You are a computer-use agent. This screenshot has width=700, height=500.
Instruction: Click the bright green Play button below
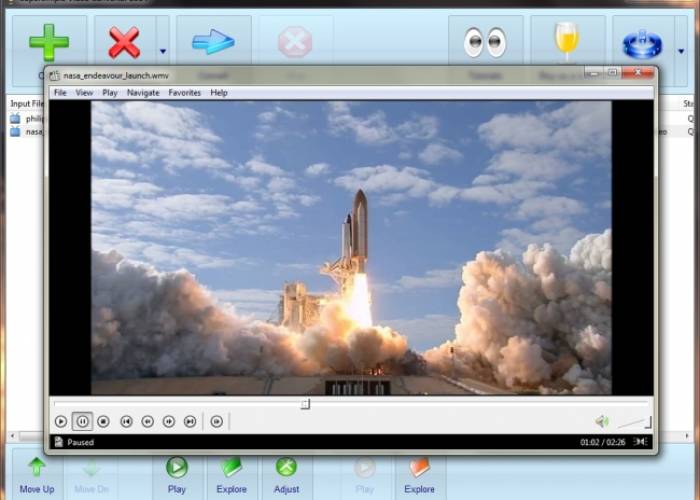[177, 476]
